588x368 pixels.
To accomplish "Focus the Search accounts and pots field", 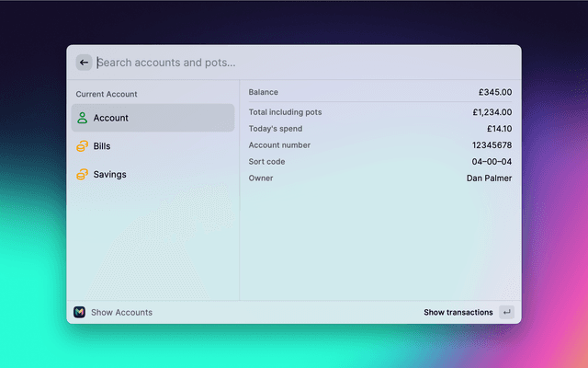I will (303, 63).
